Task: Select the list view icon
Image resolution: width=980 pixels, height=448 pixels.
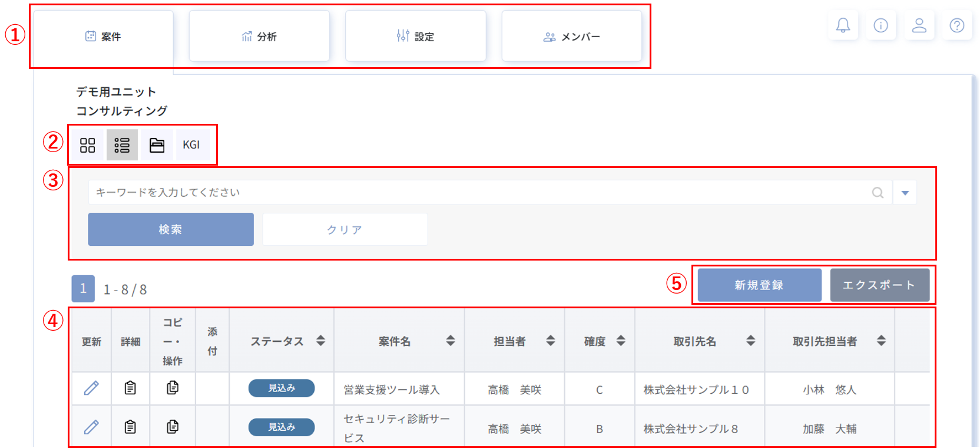Action: click(122, 145)
